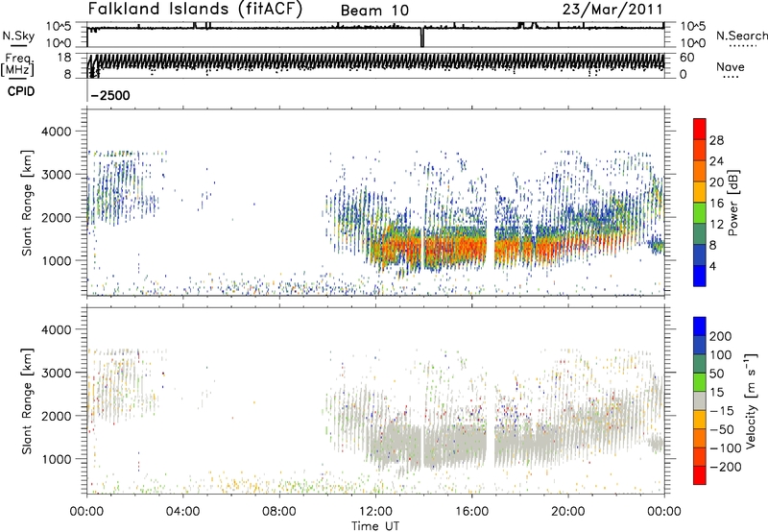Click the "1000" range tick on velocity panel
This screenshot has height=532, width=768.
57,459
